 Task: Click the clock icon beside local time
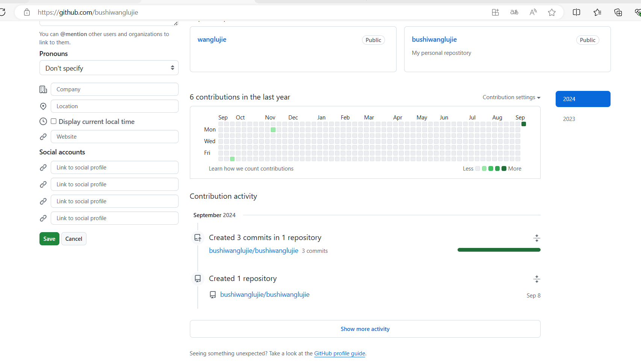pyautogui.click(x=43, y=121)
